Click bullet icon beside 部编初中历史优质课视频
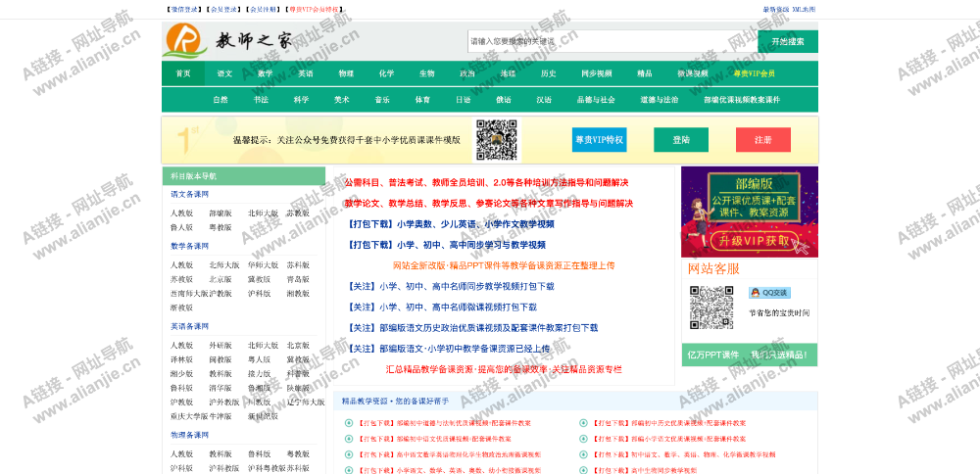This screenshot has width=980, height=474. (x=583, y=423)
